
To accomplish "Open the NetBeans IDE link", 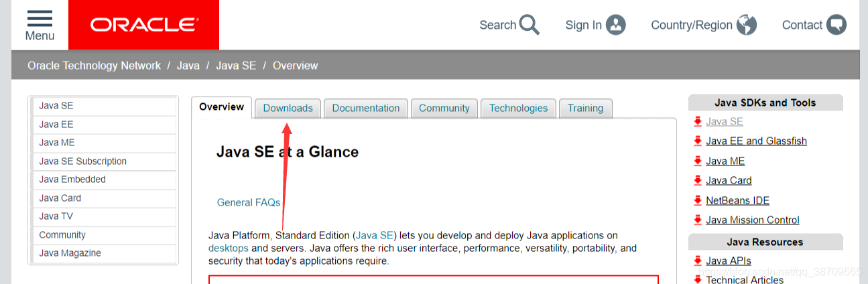I will click(737, 200).
